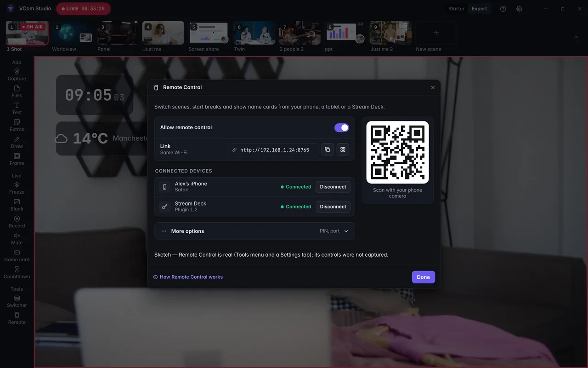
Task: Freeze the live video
Action: [x=17, y=188]
